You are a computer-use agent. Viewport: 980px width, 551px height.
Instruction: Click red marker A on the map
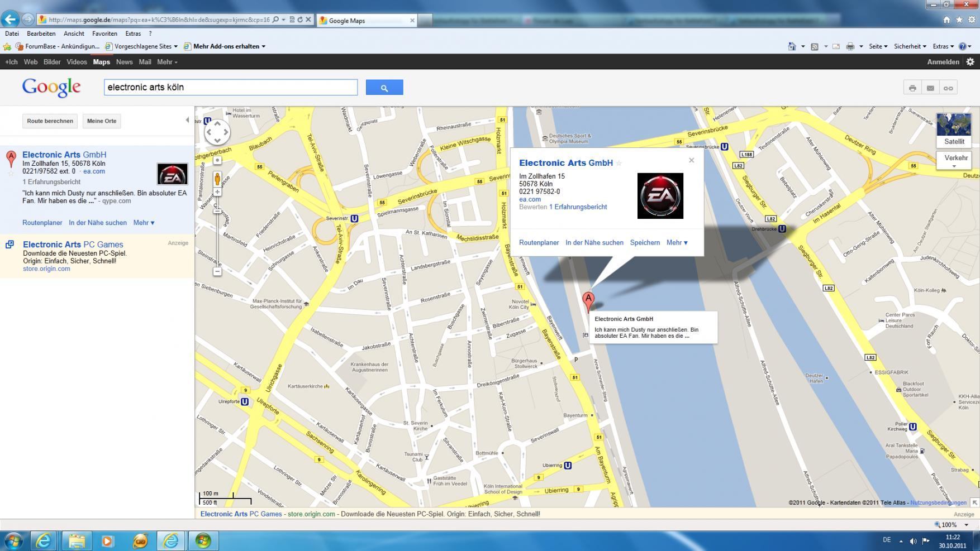(588, 301)
